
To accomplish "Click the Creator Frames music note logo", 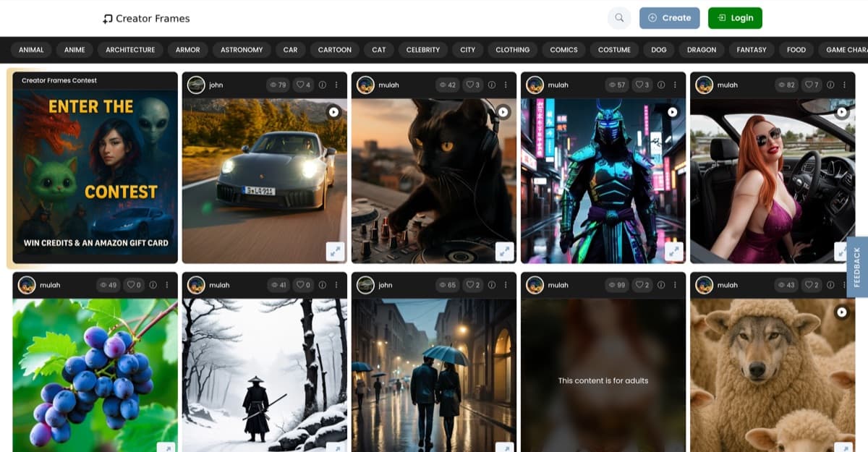I will (109, 17).
